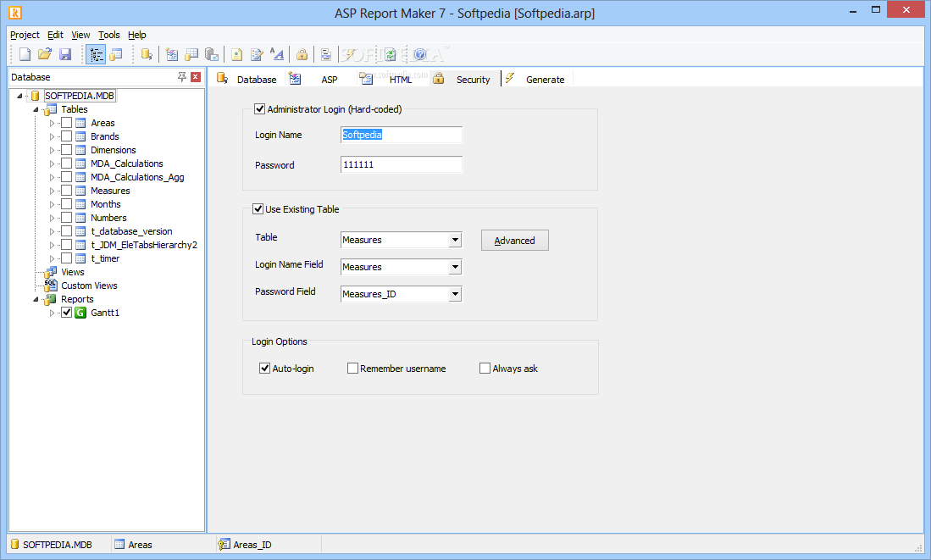Select the Numbers table in tree
The width and height of the screenshot is (931, 560).
pyautogui.click(x=108, y=218)
